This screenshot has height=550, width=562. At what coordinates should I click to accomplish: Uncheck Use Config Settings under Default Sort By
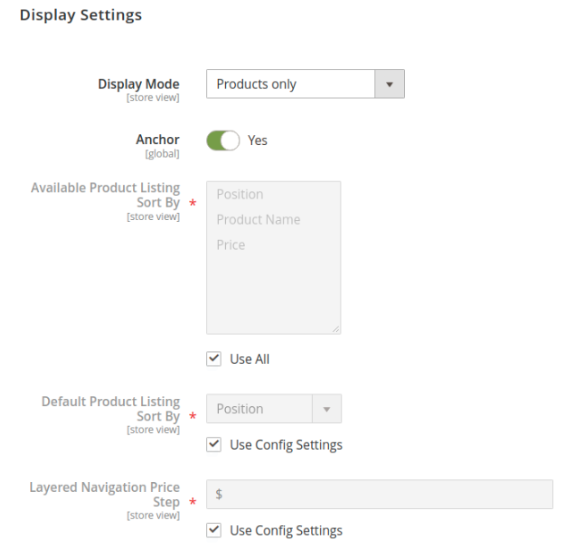214,445
